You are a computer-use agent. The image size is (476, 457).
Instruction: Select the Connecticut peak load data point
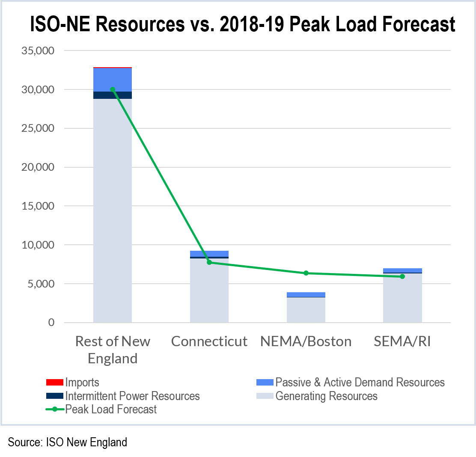[209, 262]
